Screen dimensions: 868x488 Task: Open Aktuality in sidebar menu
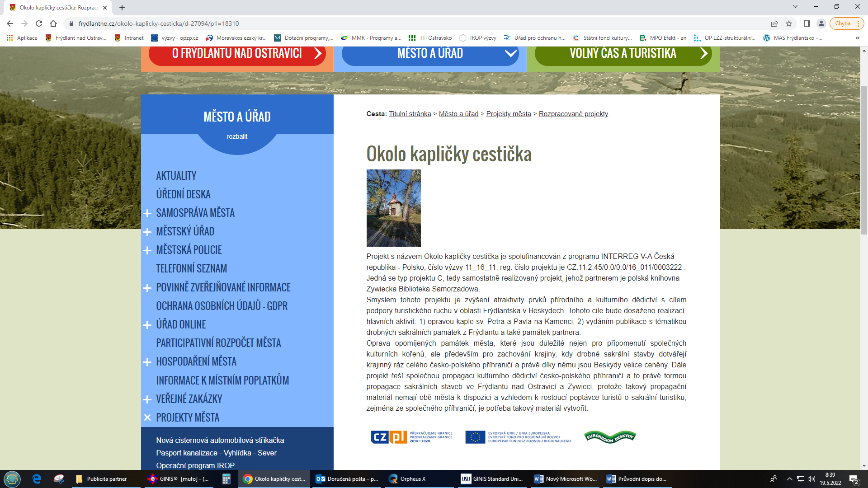[x=176, y=176]
